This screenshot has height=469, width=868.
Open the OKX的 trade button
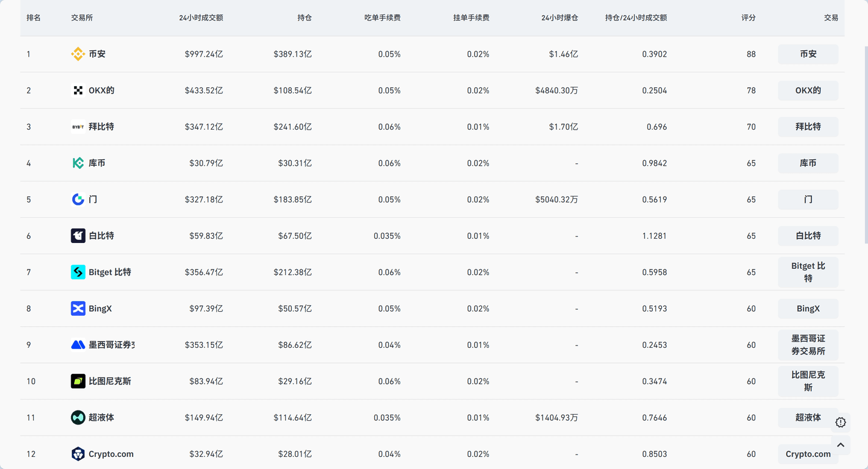808,90
